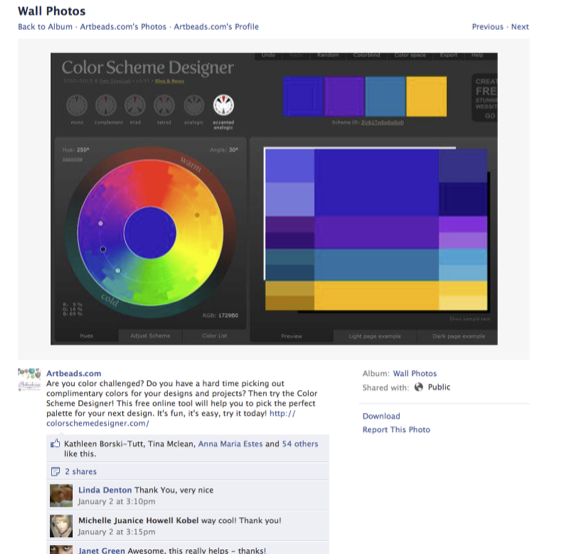Viewport: 580px width, 554px height.
Task: Click the RGB value 172980
Action: point(228,315)
